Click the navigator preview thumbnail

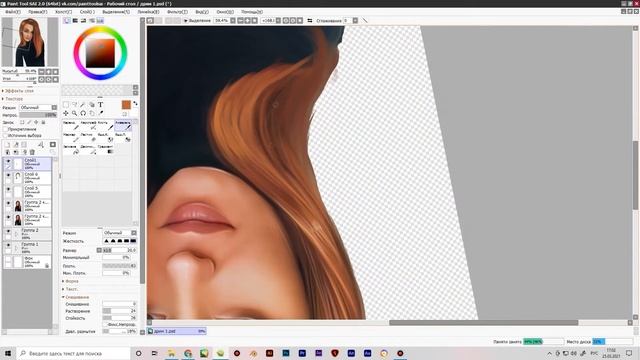coord(30,42)
